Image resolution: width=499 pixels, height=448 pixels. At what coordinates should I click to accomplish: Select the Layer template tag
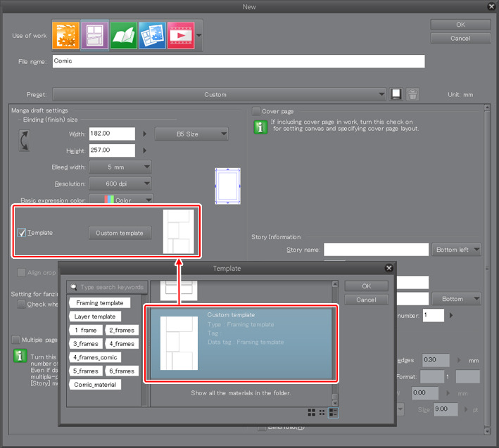click(x=95, y=316)
